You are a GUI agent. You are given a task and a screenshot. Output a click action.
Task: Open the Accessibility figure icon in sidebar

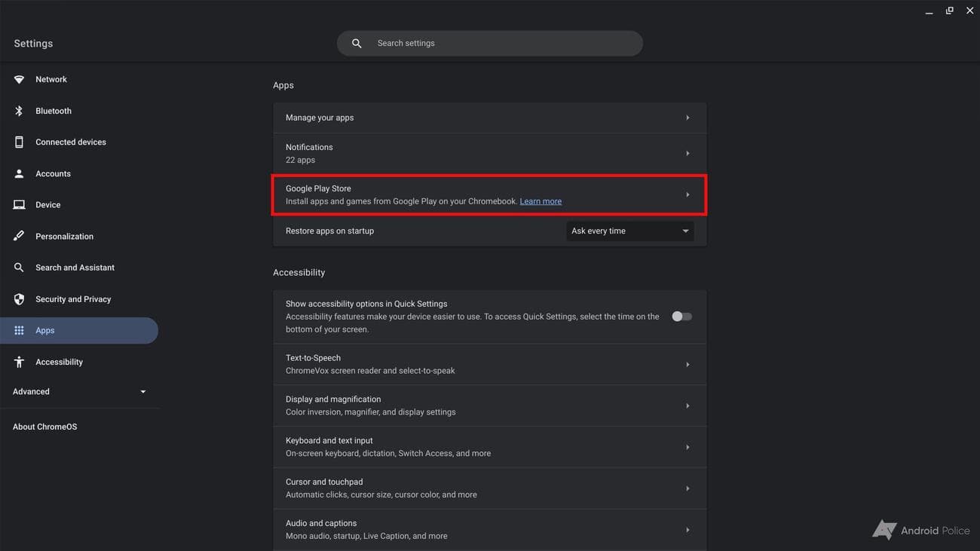(19, 362)
